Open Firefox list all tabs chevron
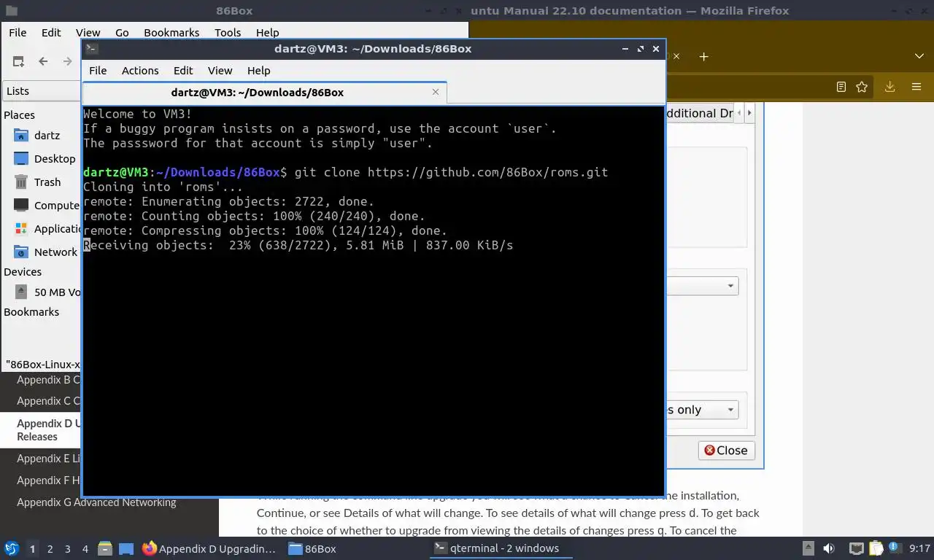Image resolution: width=934 pixels, height=560 pixels. click(919, 56)
